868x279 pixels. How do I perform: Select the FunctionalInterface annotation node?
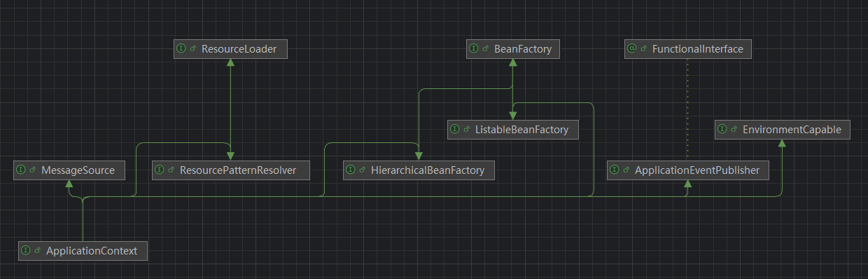[688, 49]
